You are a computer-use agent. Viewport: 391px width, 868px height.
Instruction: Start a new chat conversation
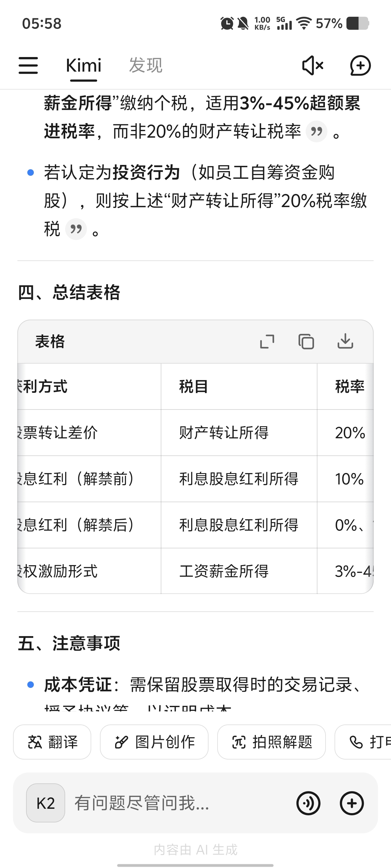[360, 65]
